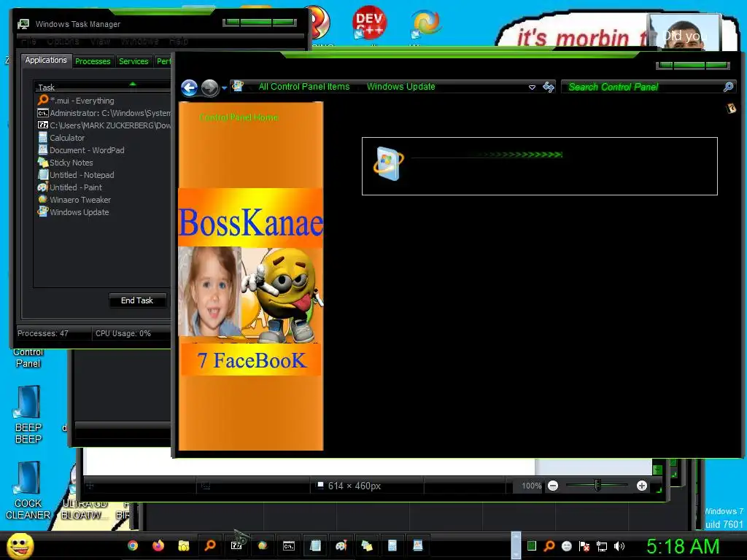Click the Control Panel icon in the address bar

(237, 86)
